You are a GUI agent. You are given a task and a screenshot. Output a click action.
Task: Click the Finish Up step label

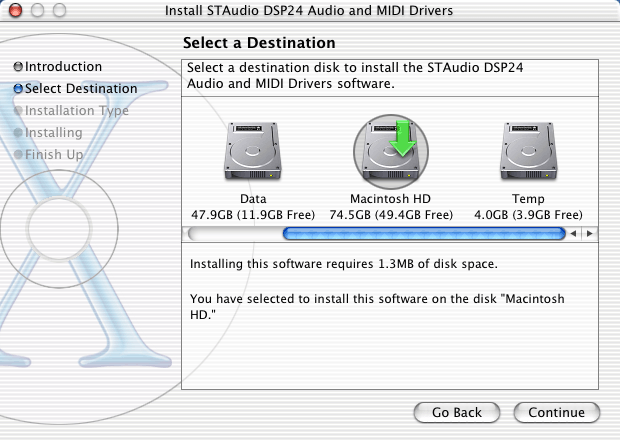pyautogui.click(x=54, y=155)
